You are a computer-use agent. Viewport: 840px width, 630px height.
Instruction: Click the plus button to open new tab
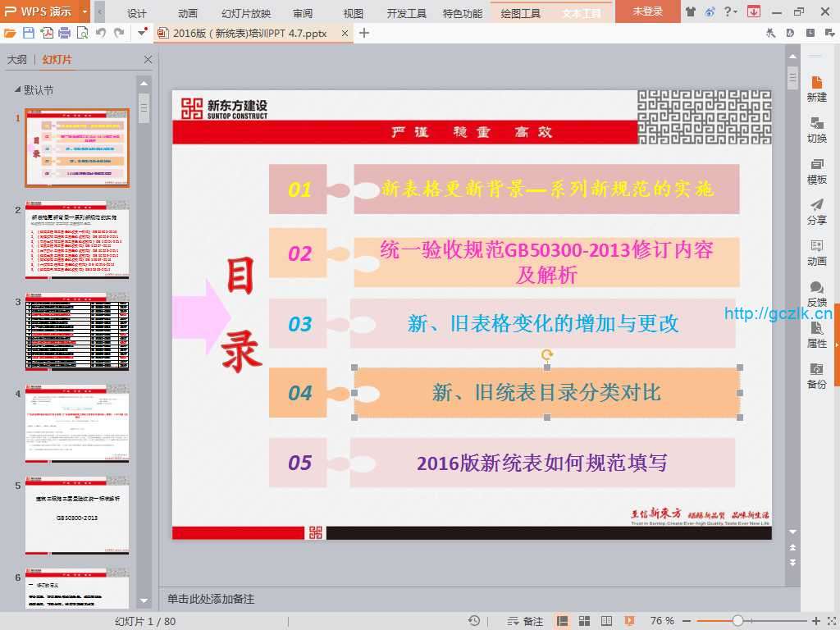tap(364, 33)
